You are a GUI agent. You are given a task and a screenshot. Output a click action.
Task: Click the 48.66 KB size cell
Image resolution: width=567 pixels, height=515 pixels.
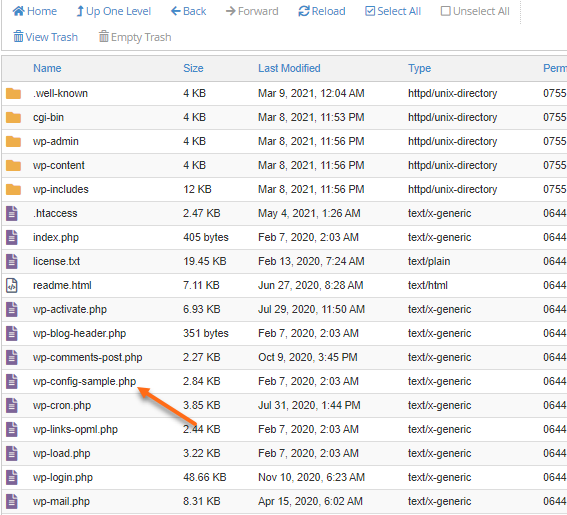205,477
